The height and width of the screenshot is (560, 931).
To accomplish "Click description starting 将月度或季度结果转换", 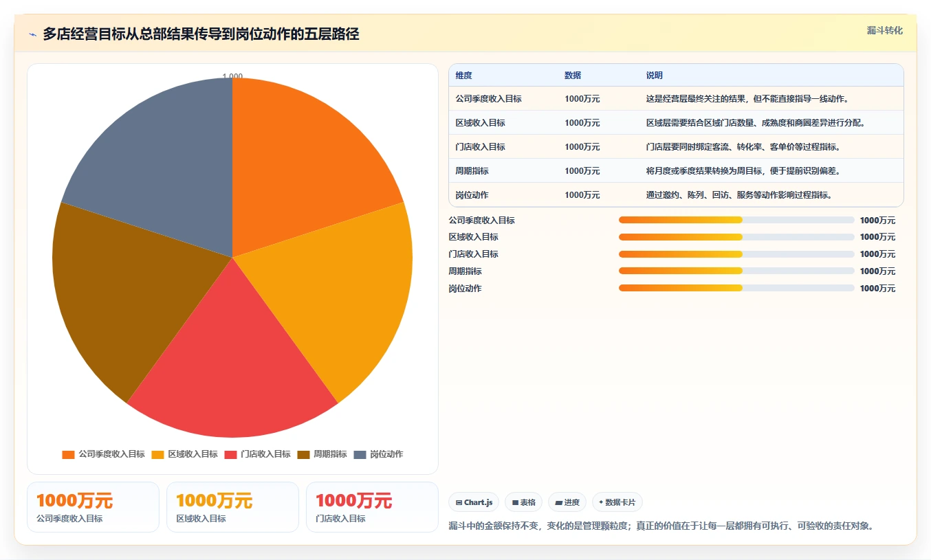I will click(x=743, y=171).
